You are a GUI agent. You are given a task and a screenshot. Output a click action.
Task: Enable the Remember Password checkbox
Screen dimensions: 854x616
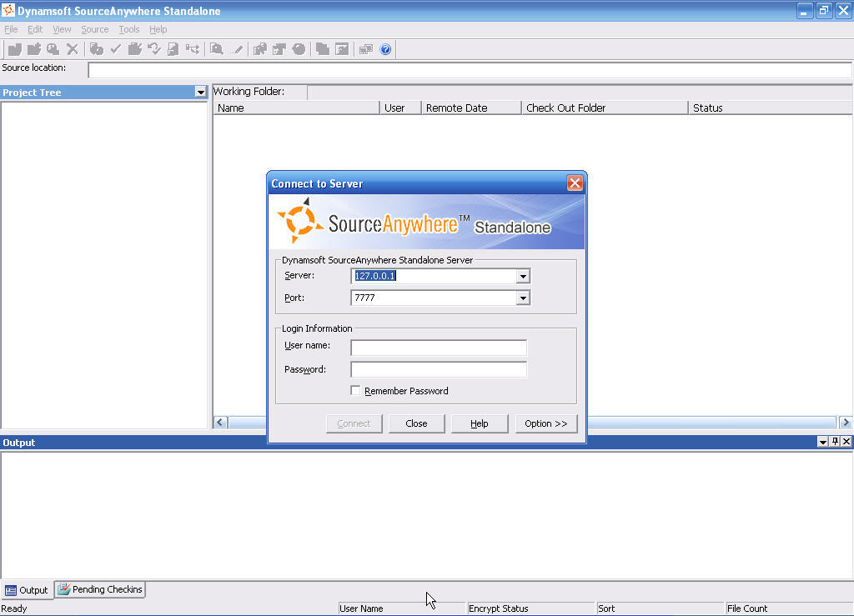[x=355, y=391]
